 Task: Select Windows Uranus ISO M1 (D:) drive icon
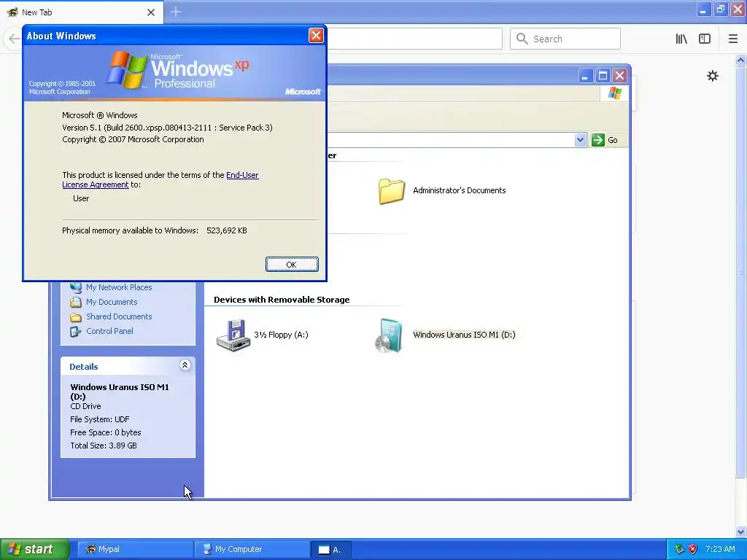click(x=389, y=335)
